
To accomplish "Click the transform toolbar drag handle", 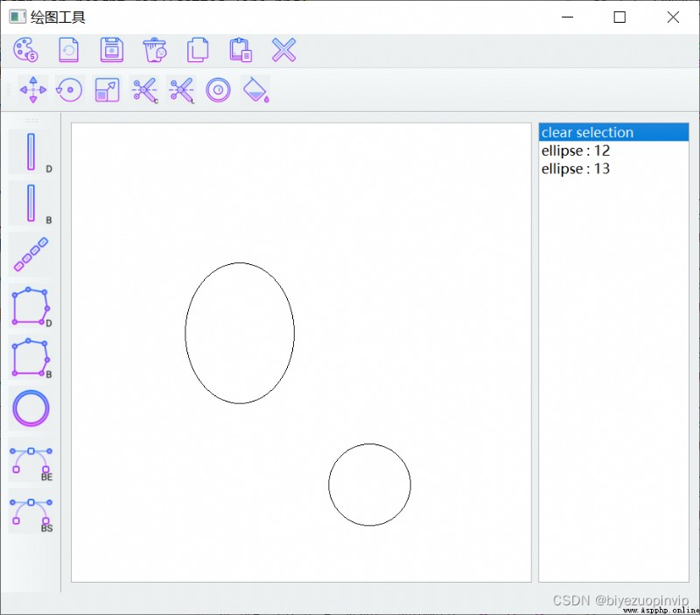I will pos(9,90).
